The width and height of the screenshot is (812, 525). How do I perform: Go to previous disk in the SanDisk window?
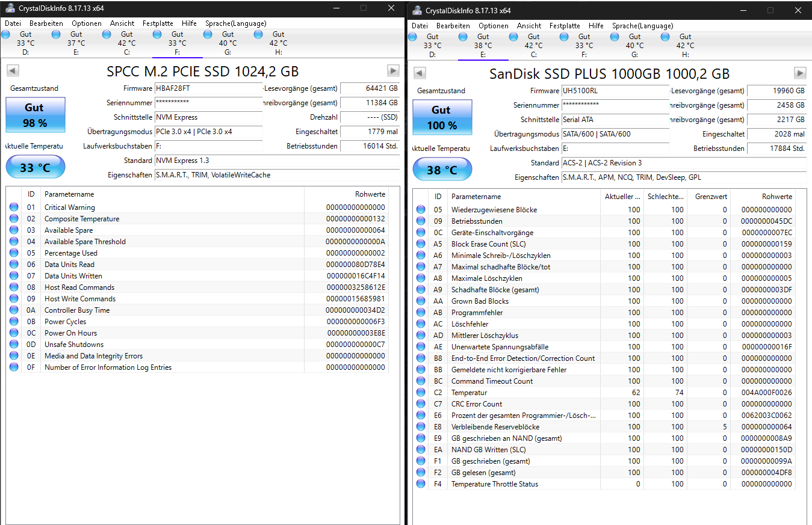pyautogui.click(x=420, y=73)
